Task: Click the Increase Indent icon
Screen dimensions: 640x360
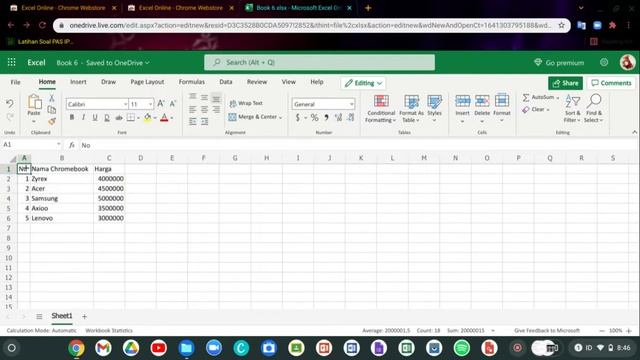Action: tap(204, 122)
